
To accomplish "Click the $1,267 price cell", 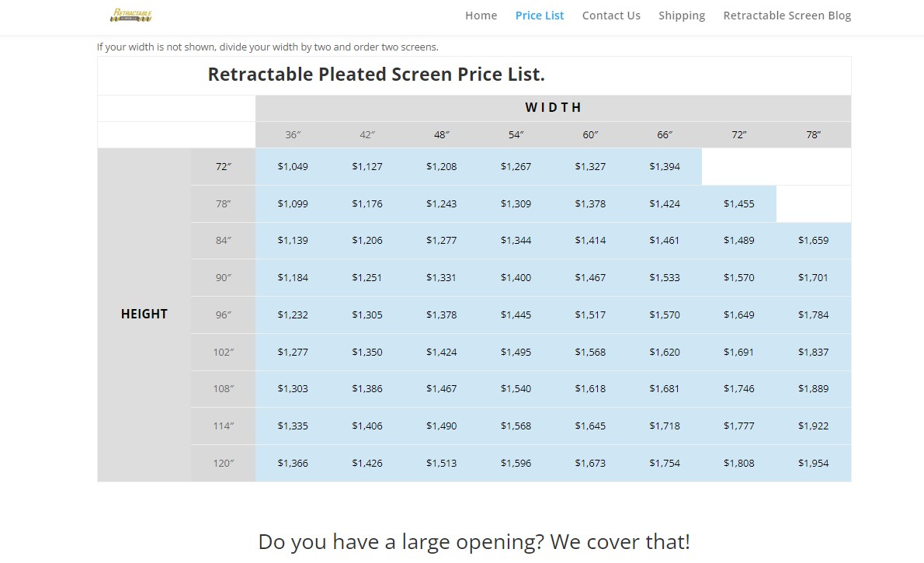I will (516, 167).
